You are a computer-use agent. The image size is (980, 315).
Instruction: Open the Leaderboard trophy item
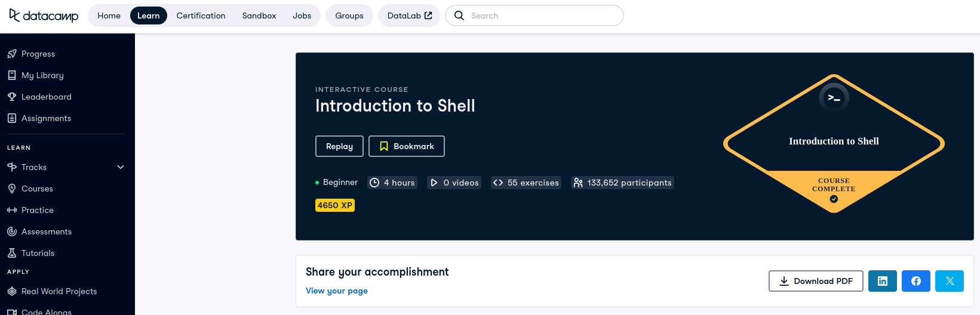(x=46, y=97)
